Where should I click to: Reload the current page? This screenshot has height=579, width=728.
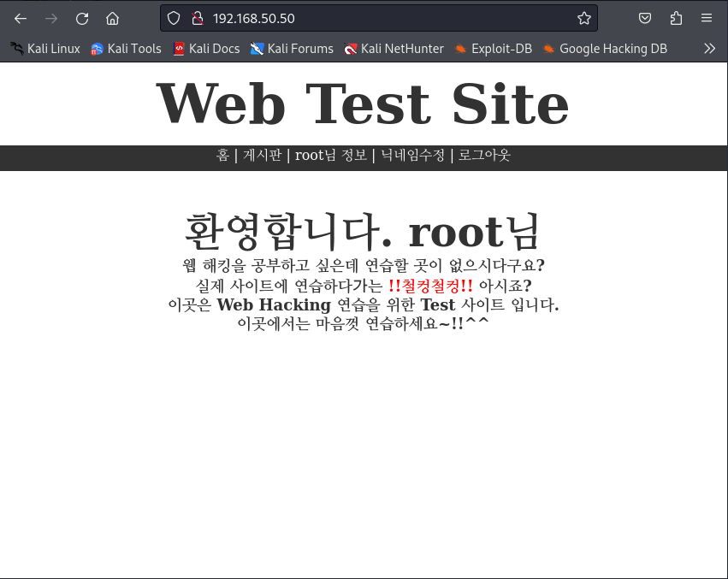(x=82, y=19)
